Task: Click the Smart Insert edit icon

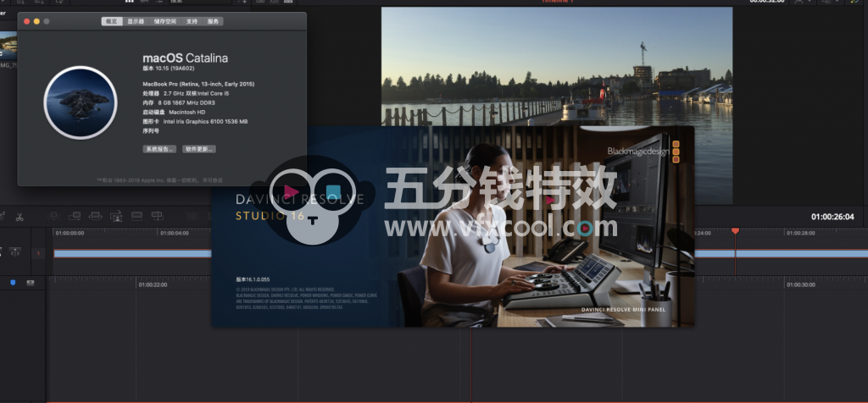Action: point(54,216)
